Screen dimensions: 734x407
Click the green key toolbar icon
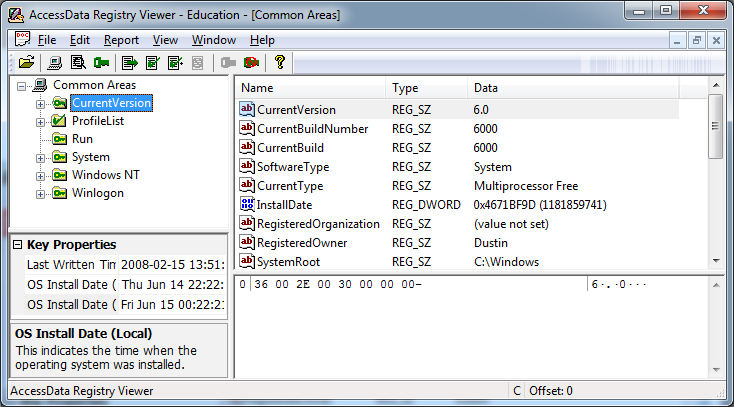tap(101, 62)
